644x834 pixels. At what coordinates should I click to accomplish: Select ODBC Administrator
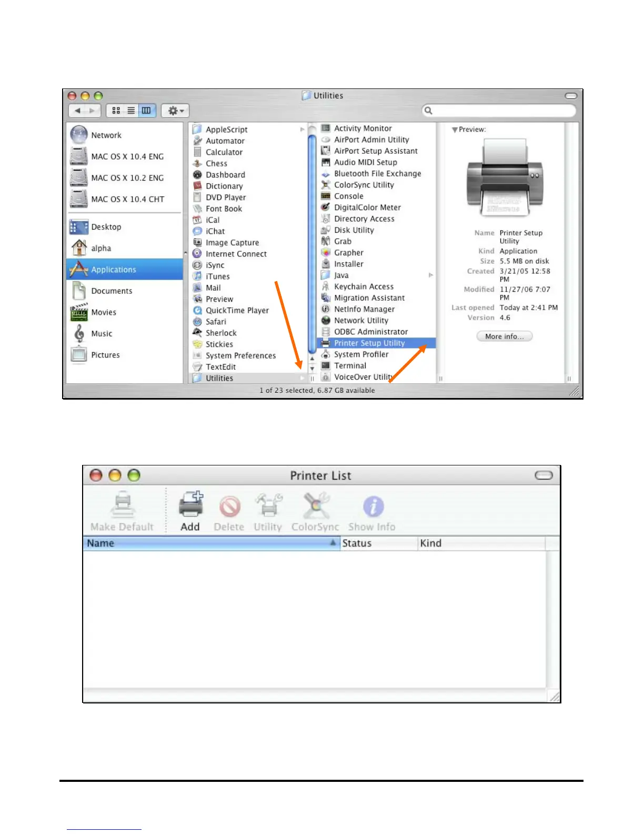tap(365, 332)
